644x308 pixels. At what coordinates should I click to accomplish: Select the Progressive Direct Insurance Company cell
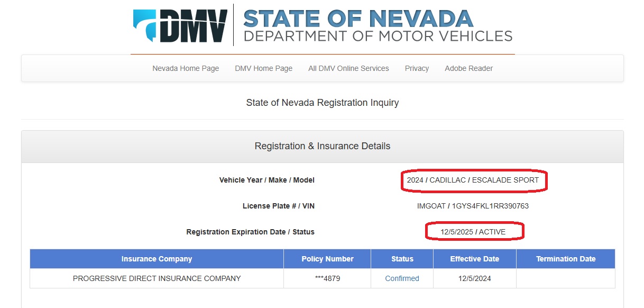click(157, 278)
